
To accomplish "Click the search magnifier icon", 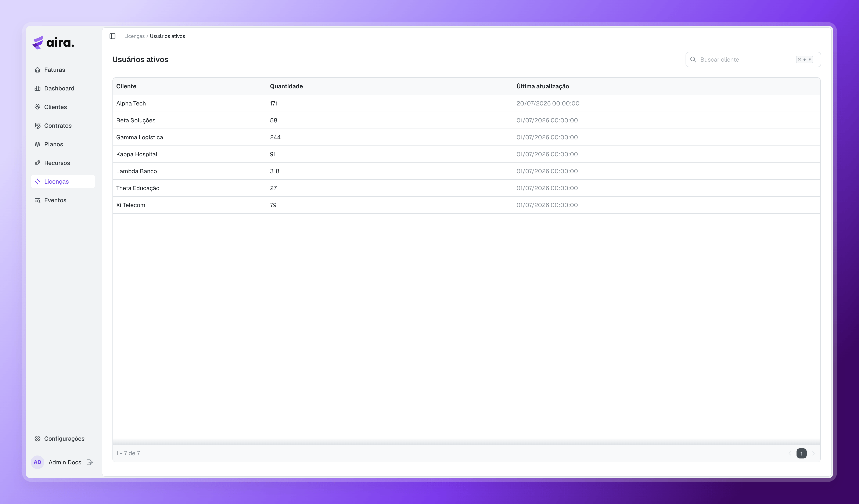I will pyautogui.click(x=693, y=60).
